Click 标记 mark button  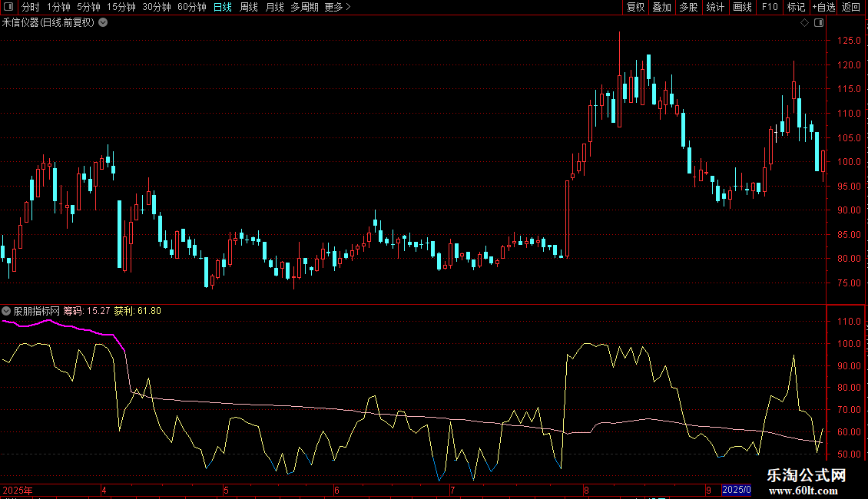796,7
